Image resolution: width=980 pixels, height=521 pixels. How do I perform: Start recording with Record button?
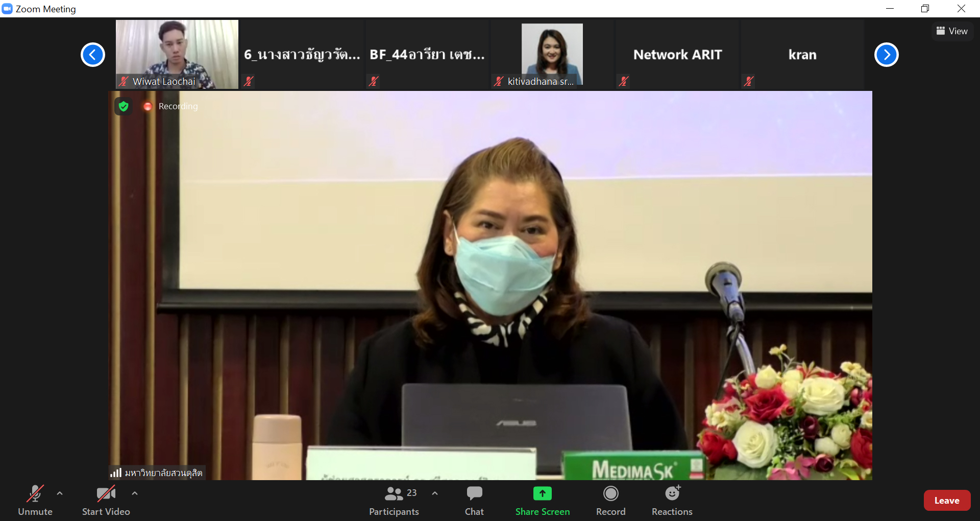click(611, 501)
